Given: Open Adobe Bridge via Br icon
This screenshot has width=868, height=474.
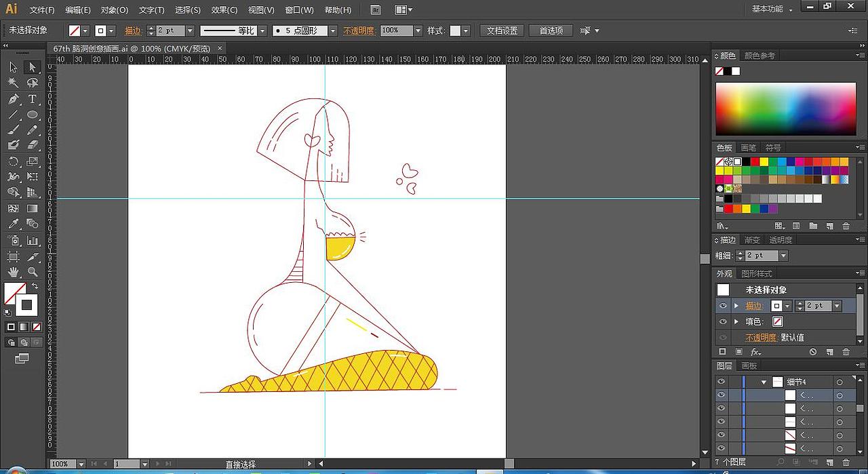Looking at the screenshot, I should [x=376, y=9].
